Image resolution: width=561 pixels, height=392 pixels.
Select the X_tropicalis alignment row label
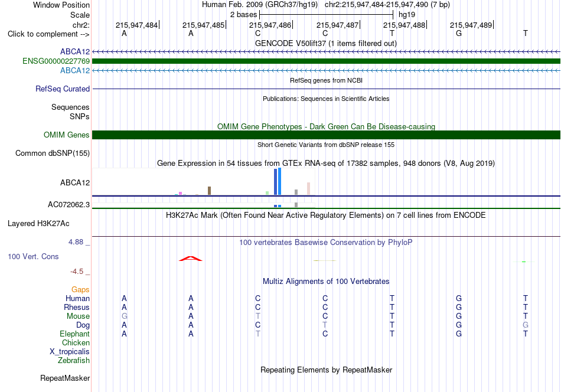click(x=70, y=352)
